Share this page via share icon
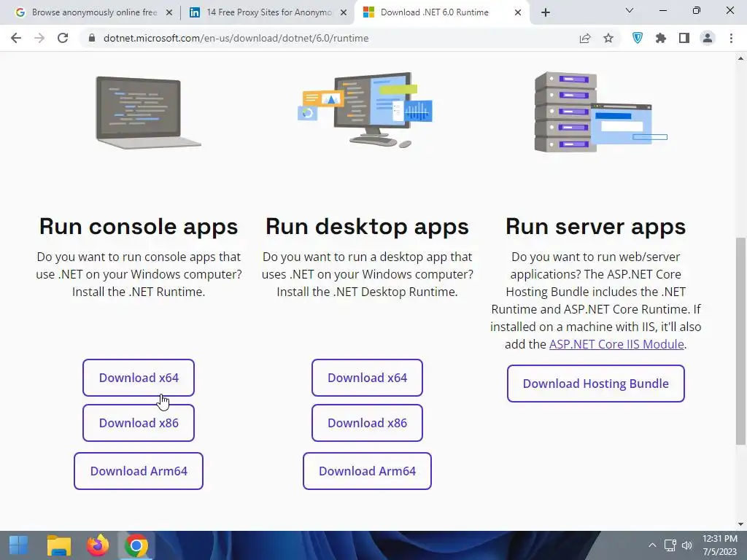The image size is (747, 560). pyautogui.click(x=585, y=38)
